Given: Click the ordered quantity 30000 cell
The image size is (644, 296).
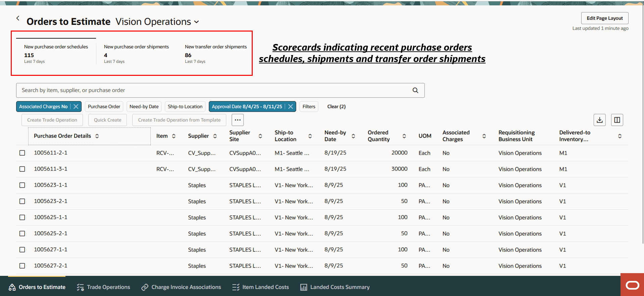Looking at the screenshot, I should coord(399,169).
